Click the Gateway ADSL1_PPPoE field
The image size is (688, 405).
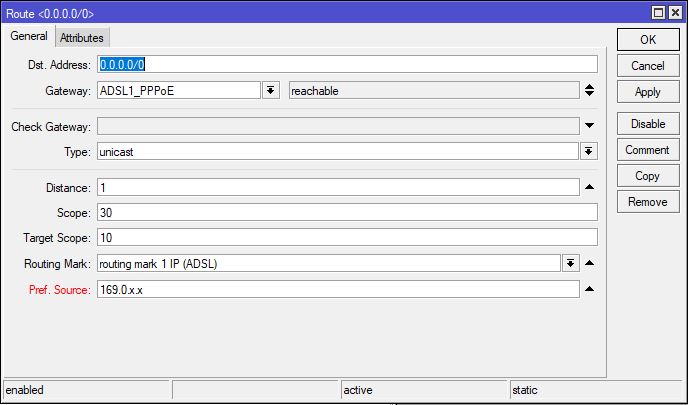(179, 90)
